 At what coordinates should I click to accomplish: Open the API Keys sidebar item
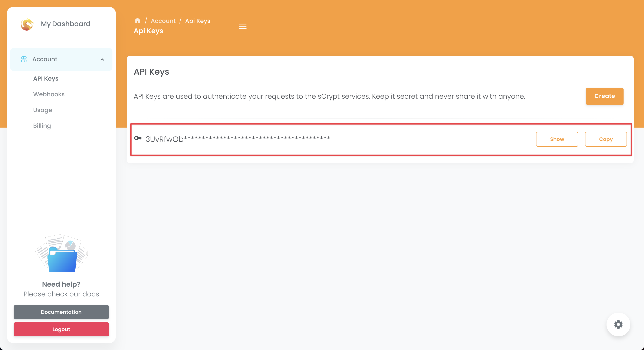tap(46, 79)
